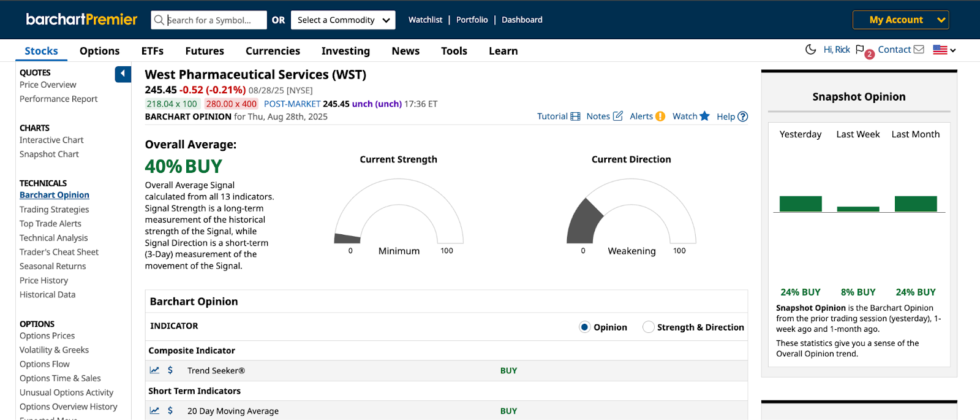Open chart icon for 20 Day Moving Average
980x420 pixels.
[154, 411]
